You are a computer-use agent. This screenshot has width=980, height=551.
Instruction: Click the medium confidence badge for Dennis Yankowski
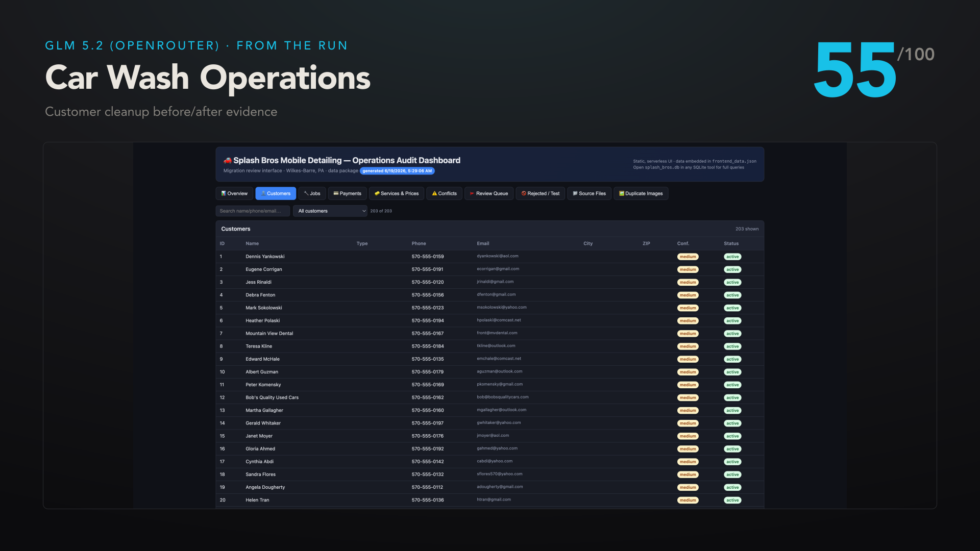click(x=688, y=257)
